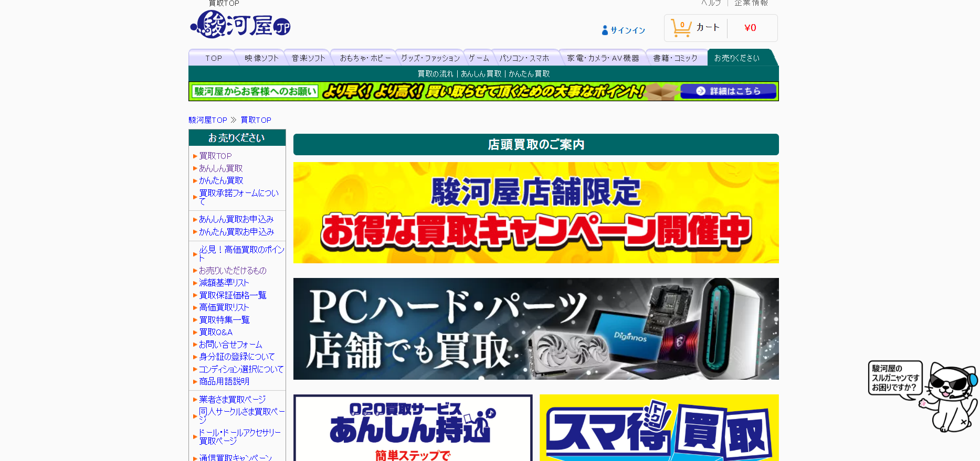Click the ¥0 cart total
Viewport: 980px width, 461px height.
750,28
